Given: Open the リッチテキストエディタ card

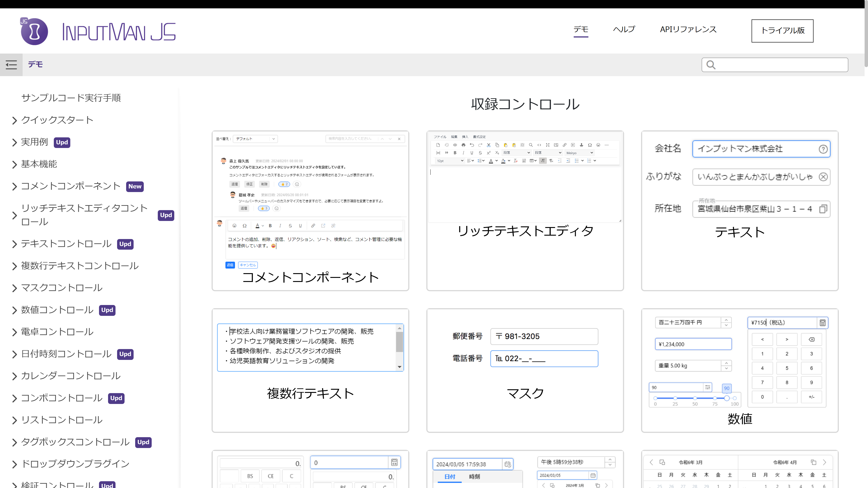Looking at the screenshot, I should click(525, 211).
